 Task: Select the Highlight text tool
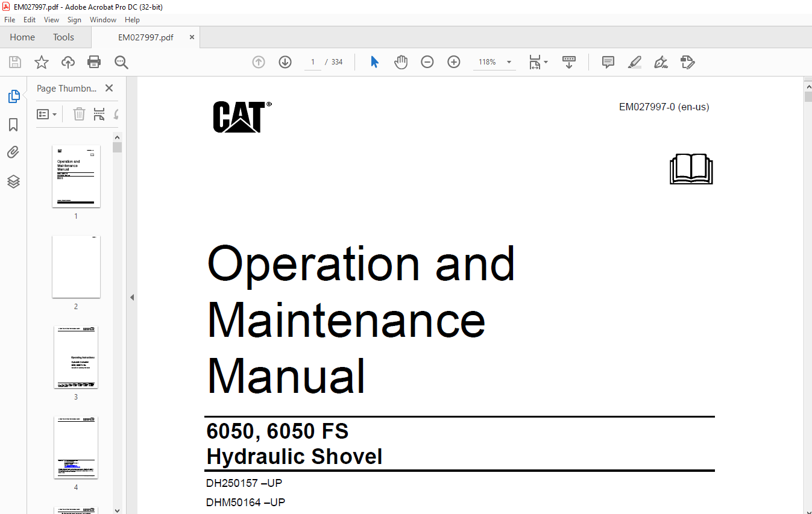click(635, 62)
